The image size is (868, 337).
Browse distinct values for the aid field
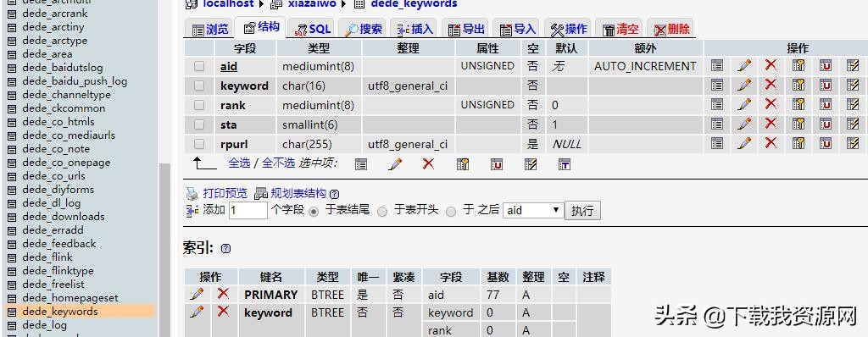(717, 66)
